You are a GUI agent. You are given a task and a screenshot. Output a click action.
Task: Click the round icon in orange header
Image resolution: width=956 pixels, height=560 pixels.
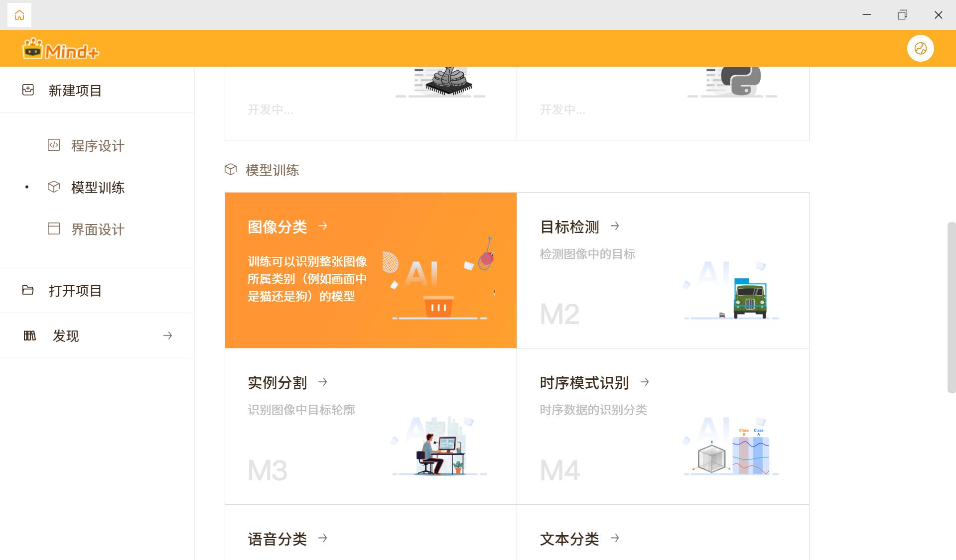tap(920, 48)
